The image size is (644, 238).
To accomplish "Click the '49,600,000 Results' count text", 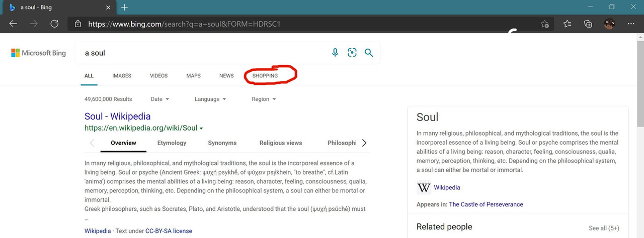I will (x=108, y=99).
